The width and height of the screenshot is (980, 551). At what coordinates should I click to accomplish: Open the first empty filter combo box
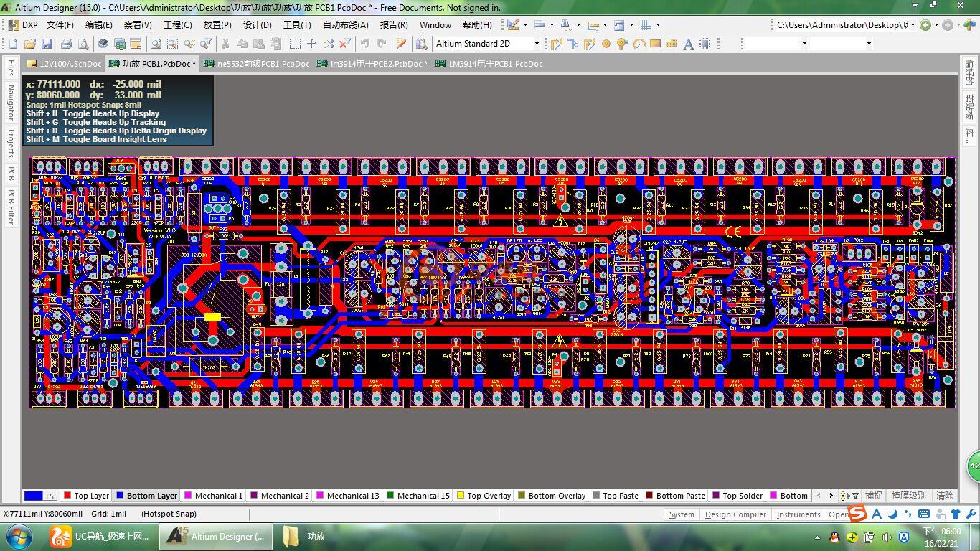(x=776, y=44)
